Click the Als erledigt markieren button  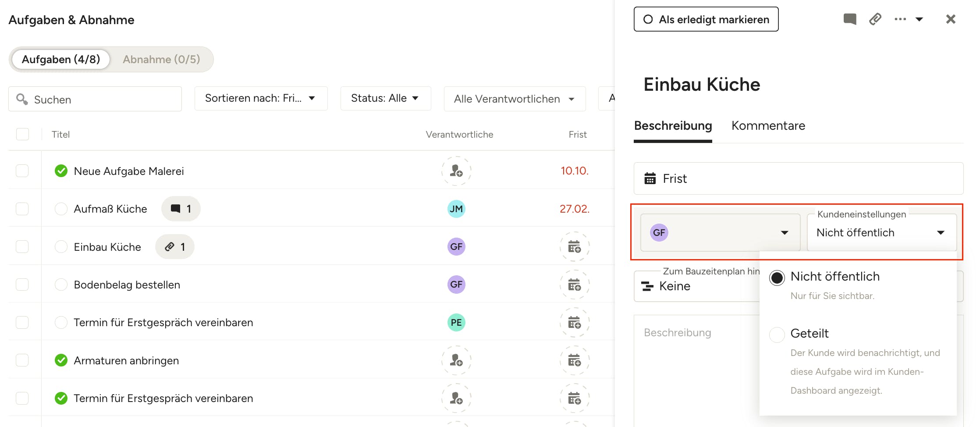click(706, 19)
